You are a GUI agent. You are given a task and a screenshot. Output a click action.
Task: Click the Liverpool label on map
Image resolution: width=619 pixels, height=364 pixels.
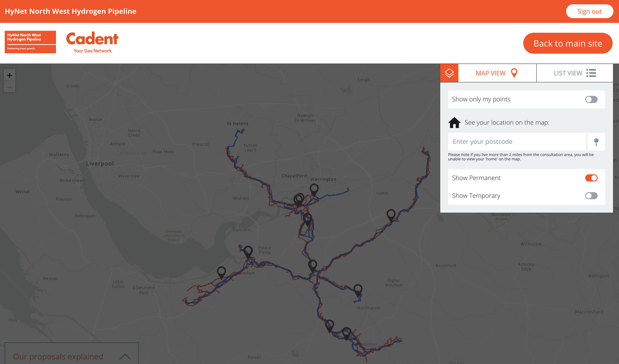coord(100,164)
